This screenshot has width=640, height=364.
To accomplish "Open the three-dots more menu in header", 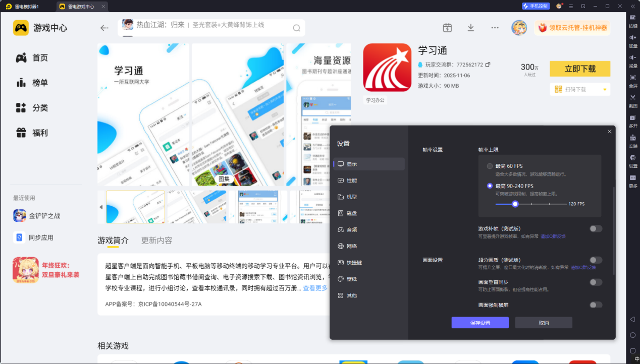I will tap(495, 28).
